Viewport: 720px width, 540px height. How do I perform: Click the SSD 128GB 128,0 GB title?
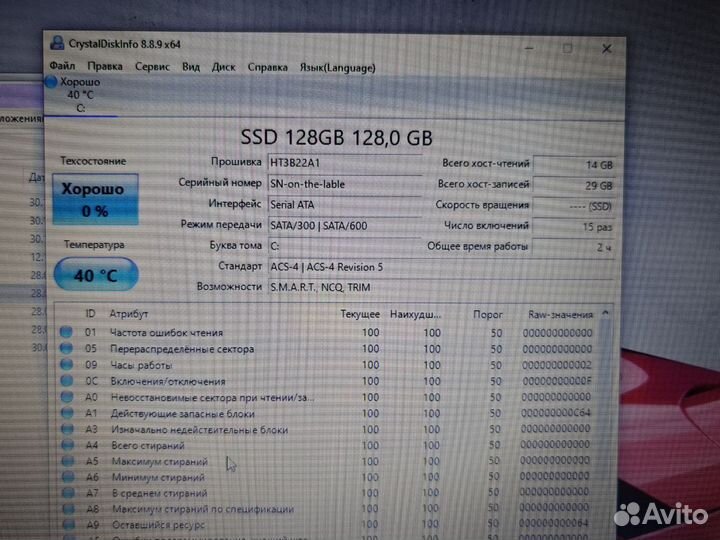[336, 137]
